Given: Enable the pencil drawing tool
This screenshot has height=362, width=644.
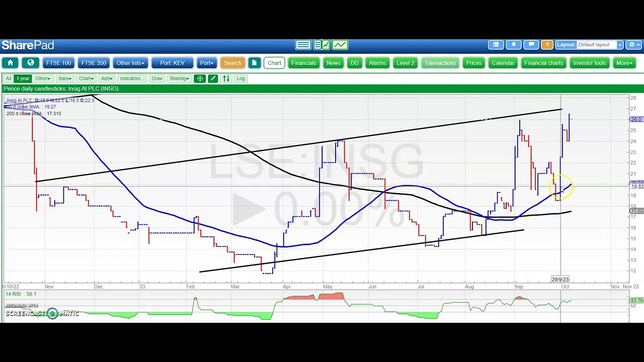Looking at the screenshot, I should click(x=213, y=78).
